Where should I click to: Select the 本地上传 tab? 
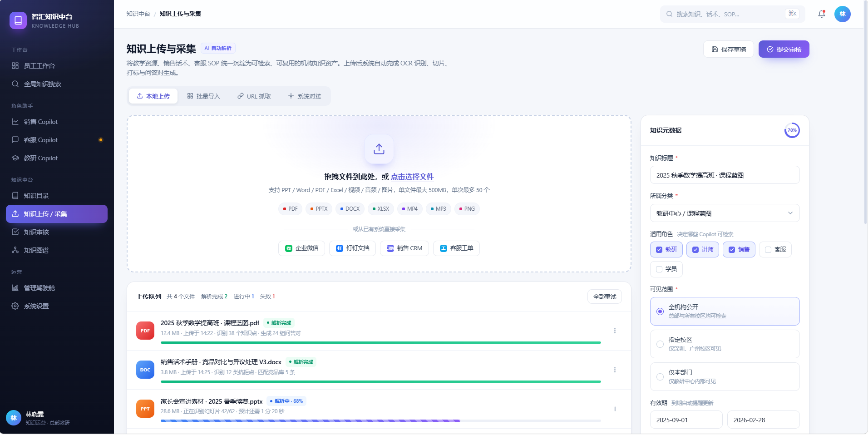click(153, 96)
